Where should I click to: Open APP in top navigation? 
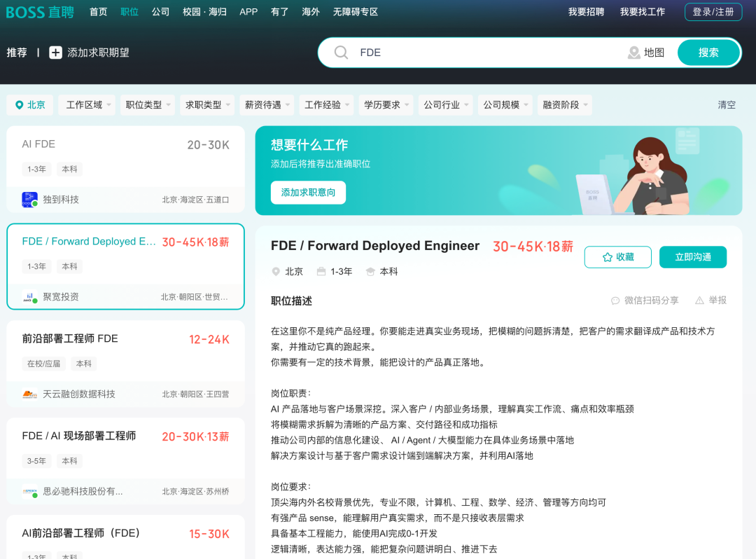(248, 12)
